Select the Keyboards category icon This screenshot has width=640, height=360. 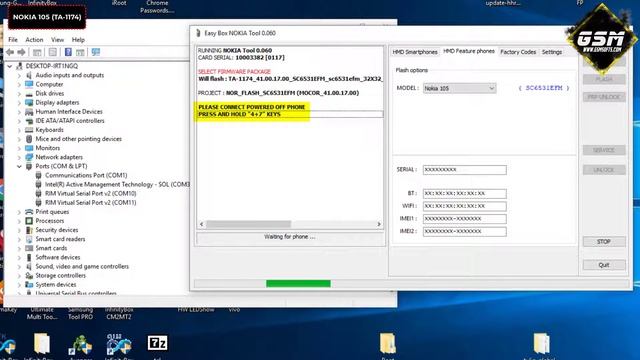[29, 130]
